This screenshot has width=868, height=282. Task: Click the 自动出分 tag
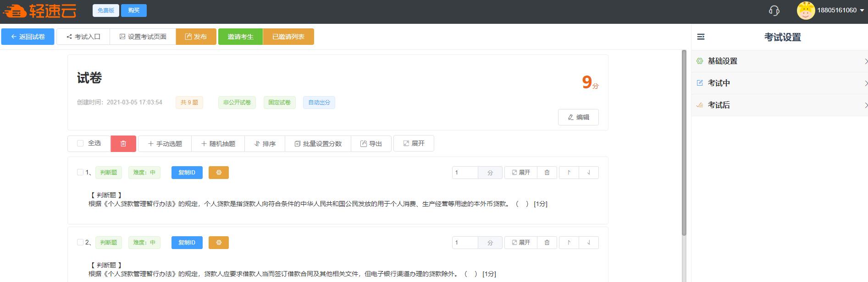[319, 103]
